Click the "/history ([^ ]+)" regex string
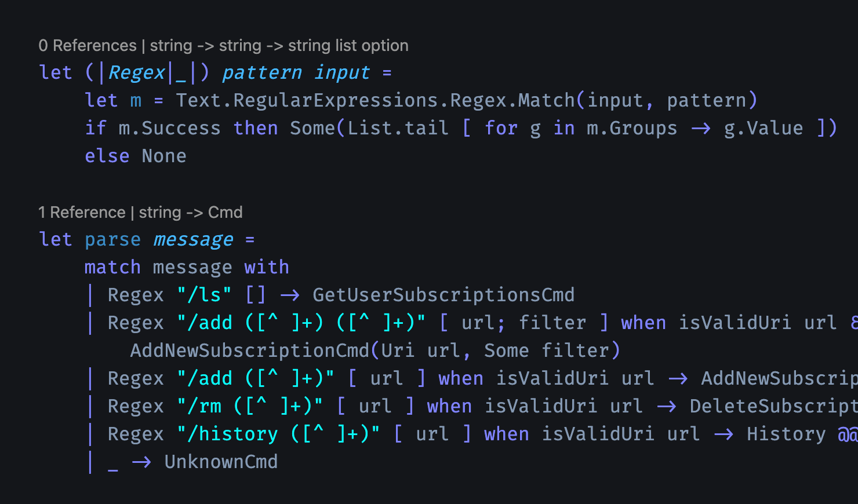The height and width of the screenshot is (504, 858). (x=278, y=434)
